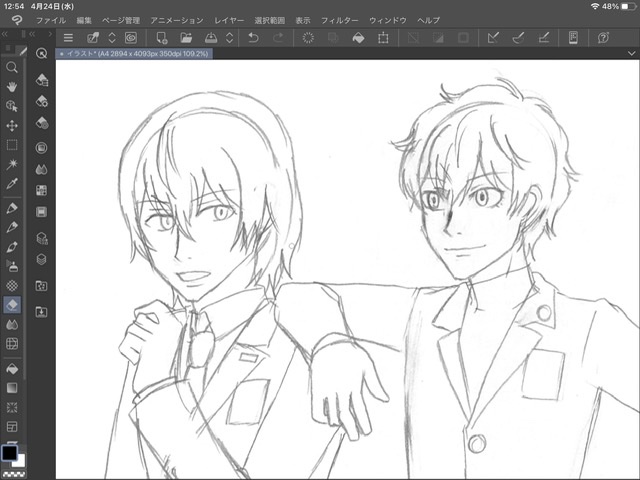Open the 表示 menu

(x=303, y=20)
